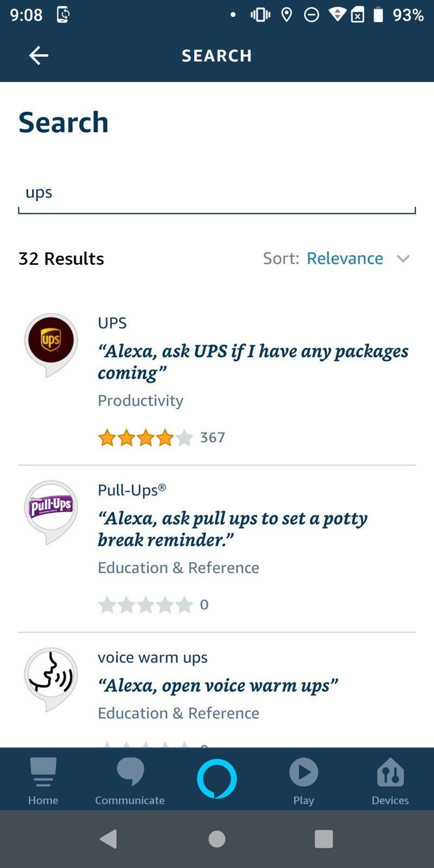Select the 32 Results label area
This screenshot has width=434, height=868.
(61, 258)
